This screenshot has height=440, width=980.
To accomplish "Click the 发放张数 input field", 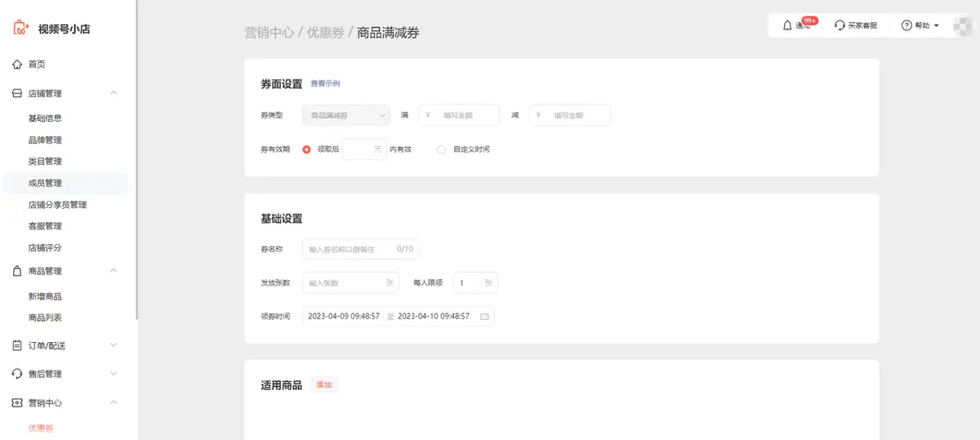I will [x=350, y=282].
